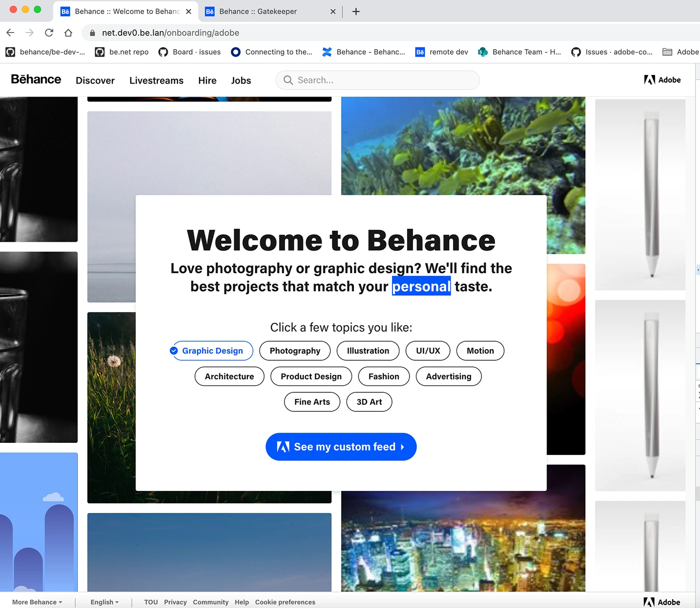Viewport: 700px width, 608px height.
Task: Switch to the Behance Gatekeeper tab
Action: [265, 12]
